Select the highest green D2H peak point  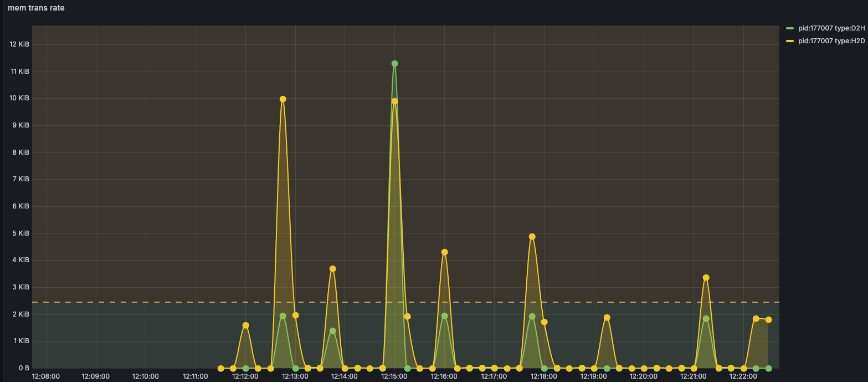394,64
